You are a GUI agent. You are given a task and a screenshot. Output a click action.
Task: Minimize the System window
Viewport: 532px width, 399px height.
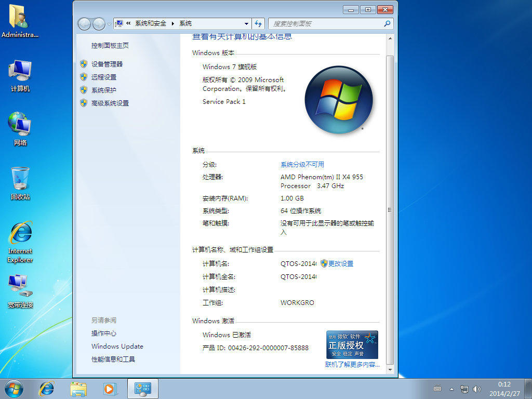pyautogui.click(x=351, y=9)
